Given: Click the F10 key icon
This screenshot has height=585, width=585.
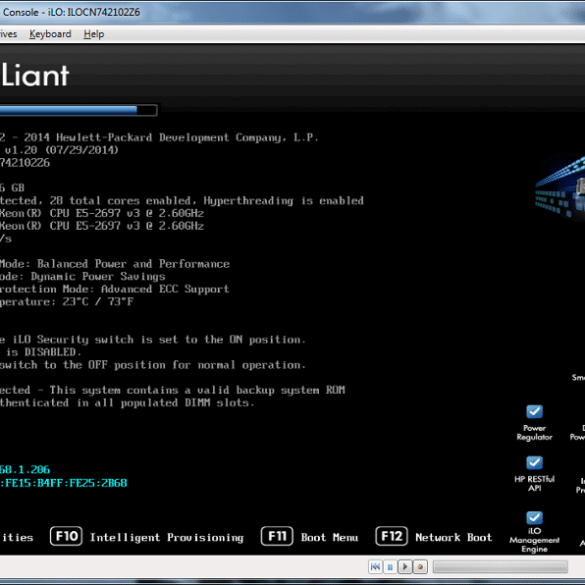Looking at the screenshot, I should point(66,536).
